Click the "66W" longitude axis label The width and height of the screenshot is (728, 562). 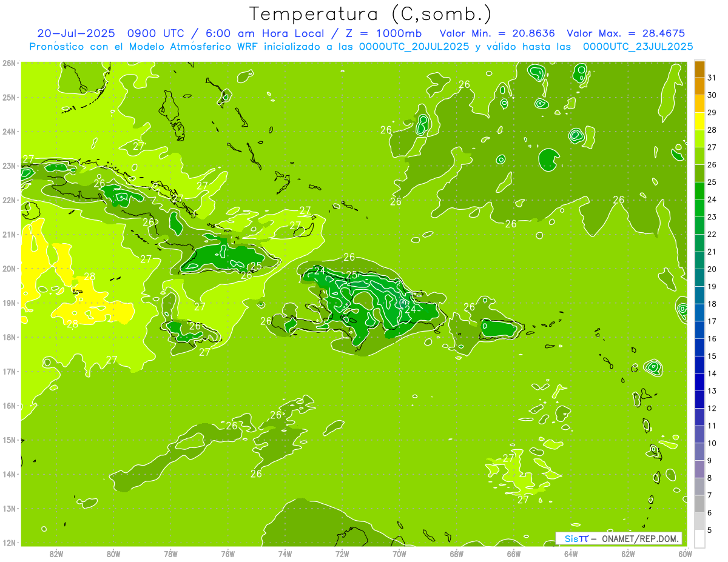[514, 554]
